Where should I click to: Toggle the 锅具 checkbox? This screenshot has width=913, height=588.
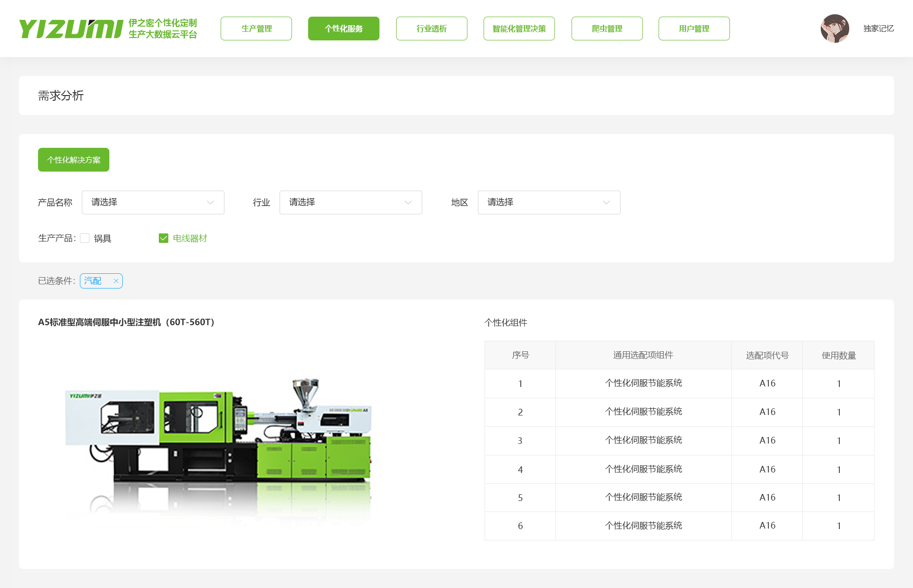pyautogui.click(x=85, y=238)
